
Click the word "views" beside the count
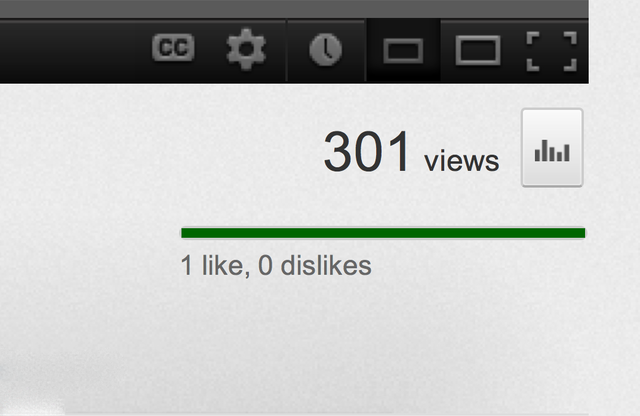462,161
